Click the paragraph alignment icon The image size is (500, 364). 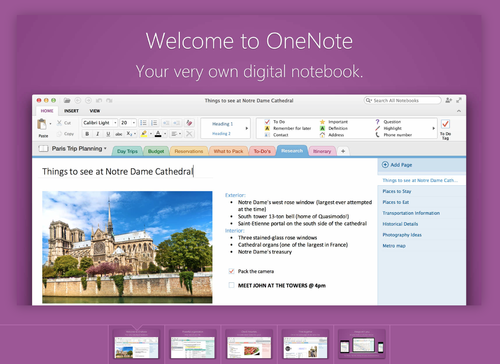174,134
